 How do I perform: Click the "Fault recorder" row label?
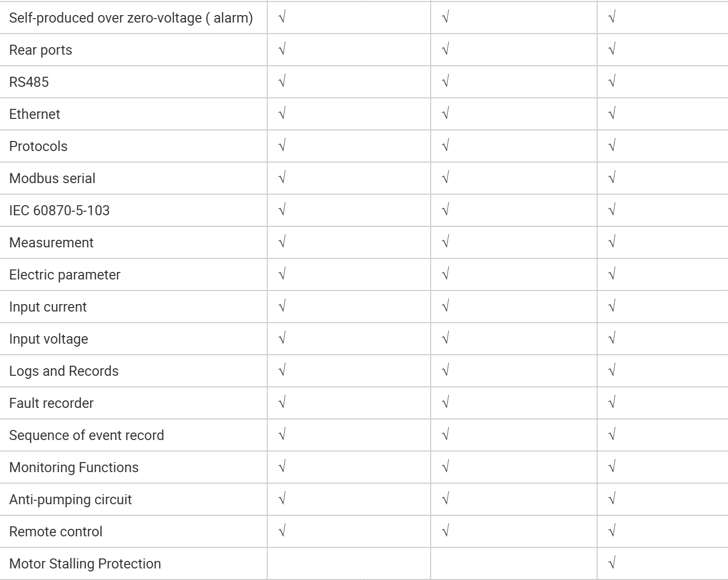tap(51, 403)
